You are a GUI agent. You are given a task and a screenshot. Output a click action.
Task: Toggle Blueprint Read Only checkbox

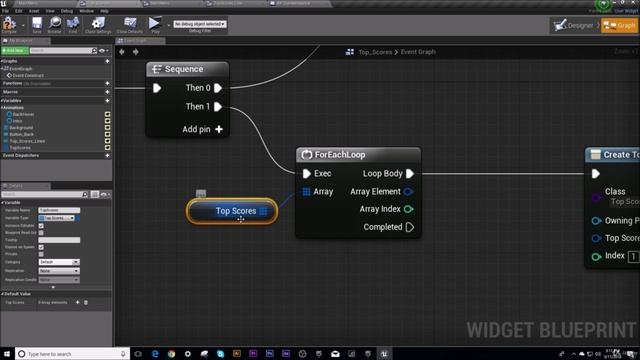click(x=41, y=233)
